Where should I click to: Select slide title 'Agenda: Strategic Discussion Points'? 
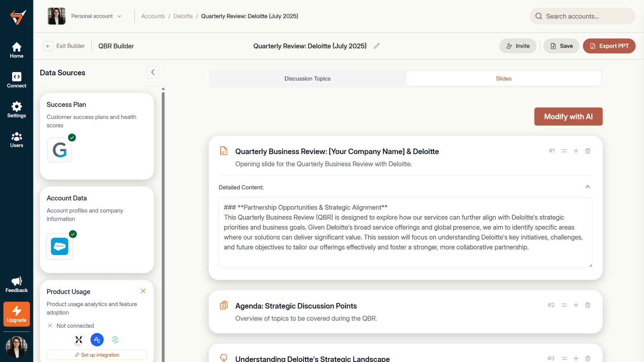(296, 306)
